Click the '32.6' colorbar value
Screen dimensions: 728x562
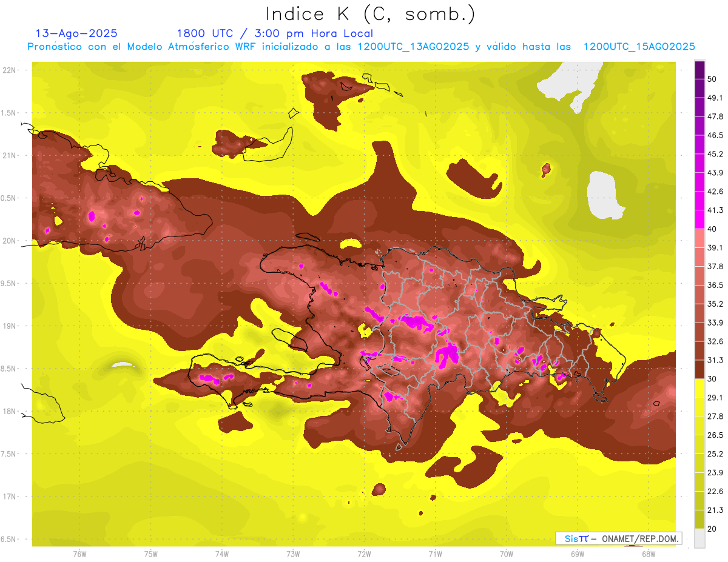point(715,341)
